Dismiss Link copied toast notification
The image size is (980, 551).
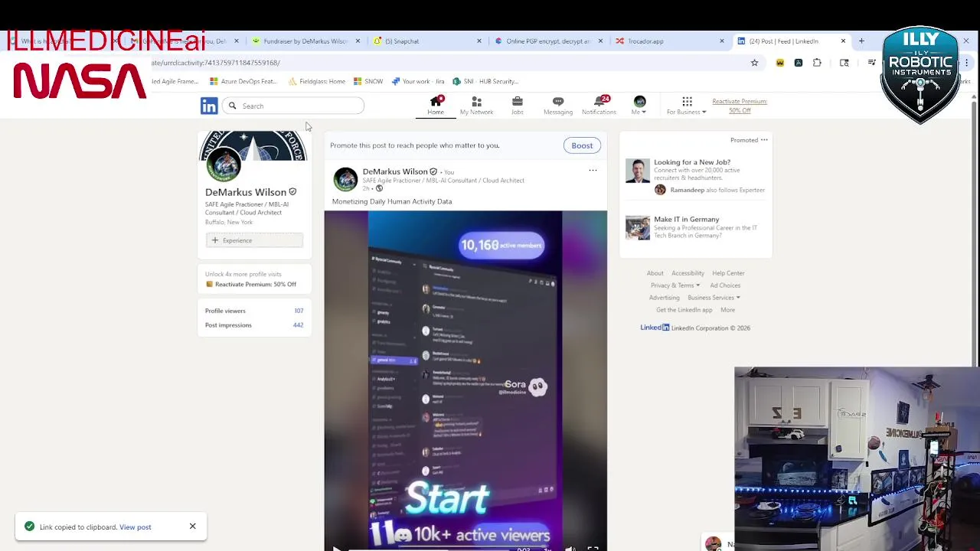(193, 527)
